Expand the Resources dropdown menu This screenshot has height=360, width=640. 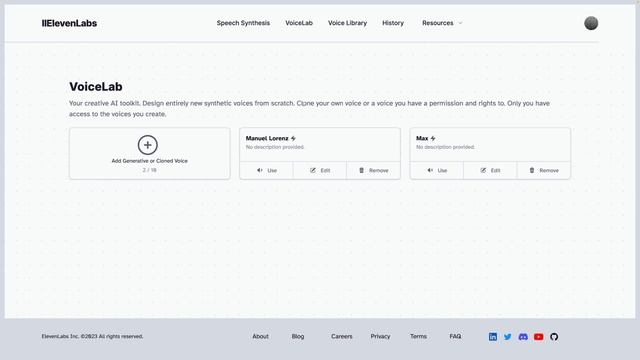[x=442, y=23]
